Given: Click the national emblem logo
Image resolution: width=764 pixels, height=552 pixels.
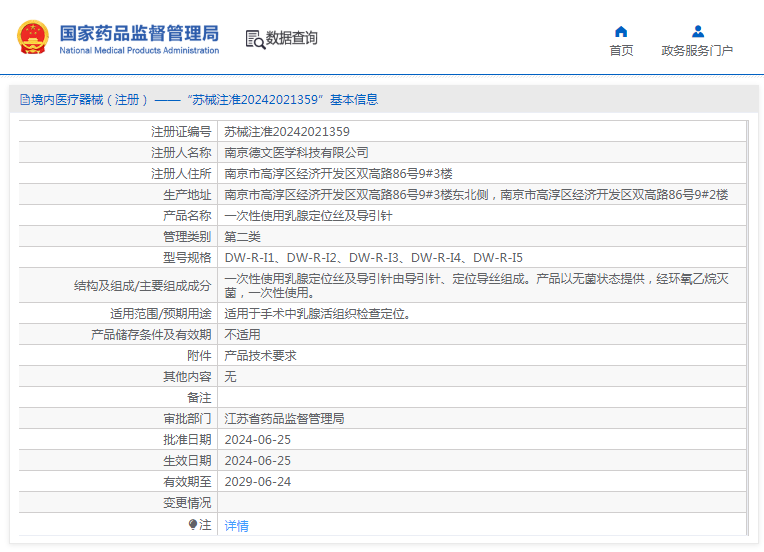Looking at the screenshot, I should [x=33, y=37].
